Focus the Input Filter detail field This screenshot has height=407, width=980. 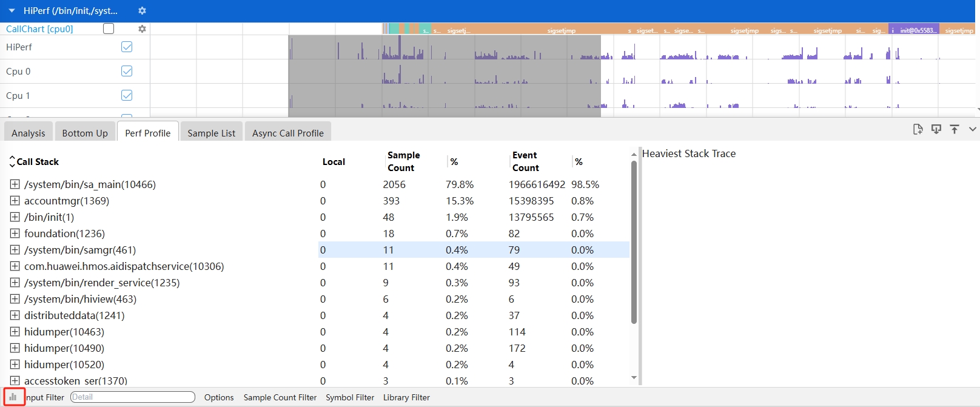click(132, 397)
